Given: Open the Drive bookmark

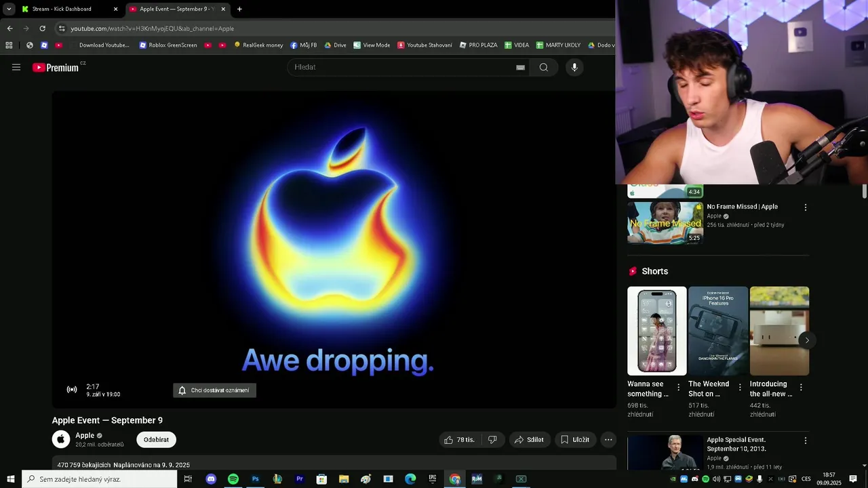Looking at the screenshot, I should click(335, 45).
